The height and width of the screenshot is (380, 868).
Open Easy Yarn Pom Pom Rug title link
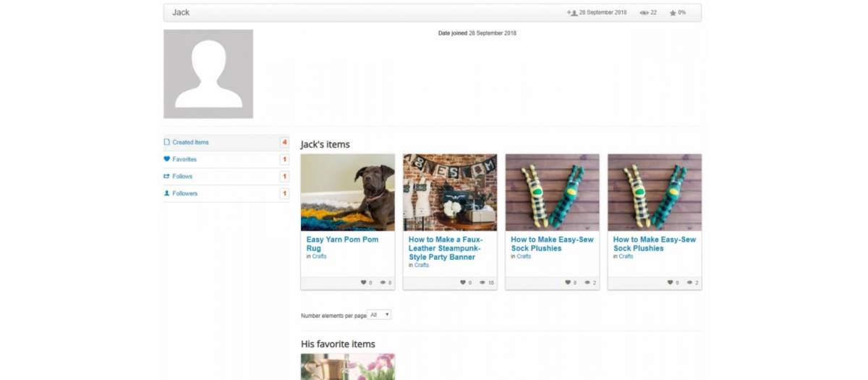(x=342, y=244)
